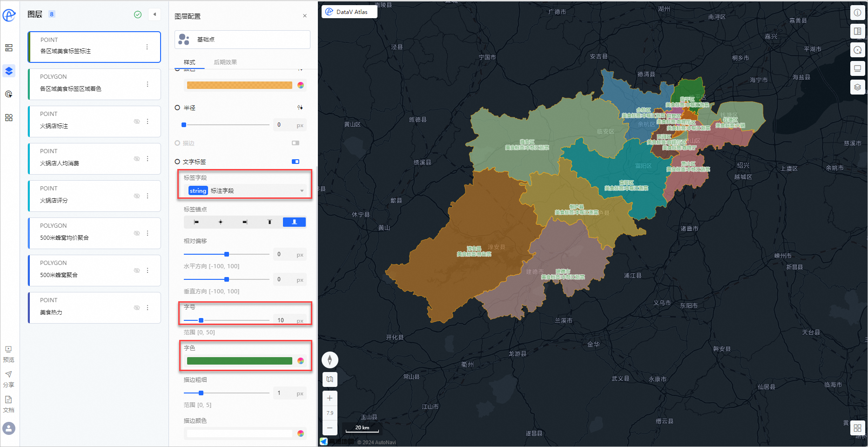Switch to the 后期效果 tab
Screen dimensions: 868x447
[225, 62]
